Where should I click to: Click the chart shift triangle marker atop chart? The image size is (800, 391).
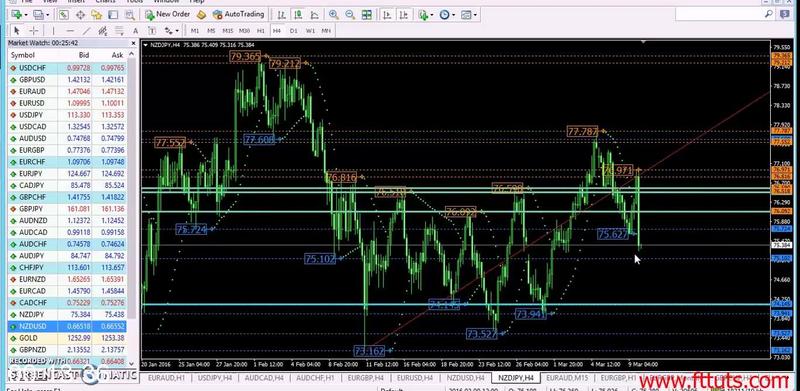tap(643, 42)
